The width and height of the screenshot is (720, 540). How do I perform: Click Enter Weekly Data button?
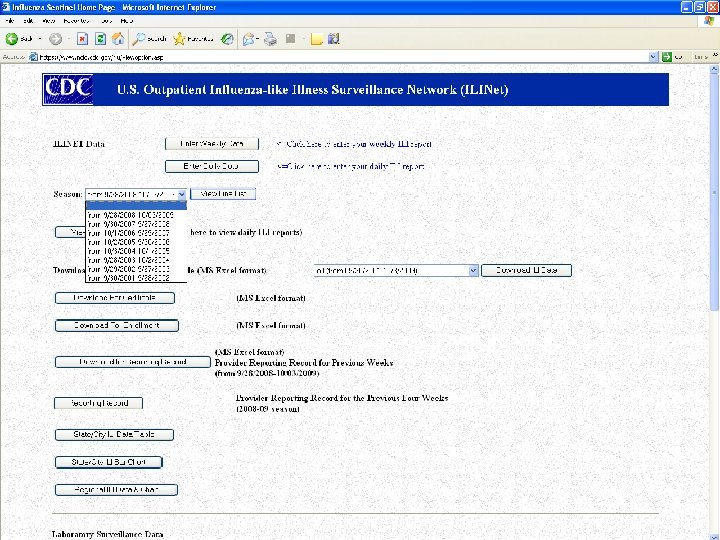(x=212, y=144)
